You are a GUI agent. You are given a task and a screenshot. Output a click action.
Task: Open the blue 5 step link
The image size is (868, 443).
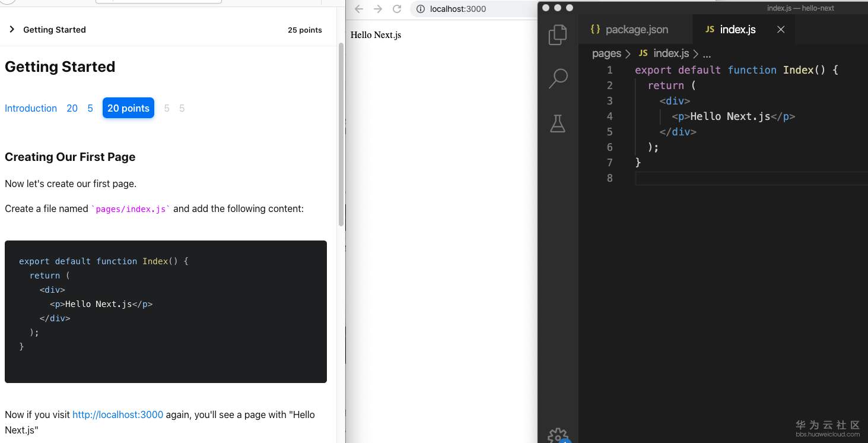(x=90, y=108)
